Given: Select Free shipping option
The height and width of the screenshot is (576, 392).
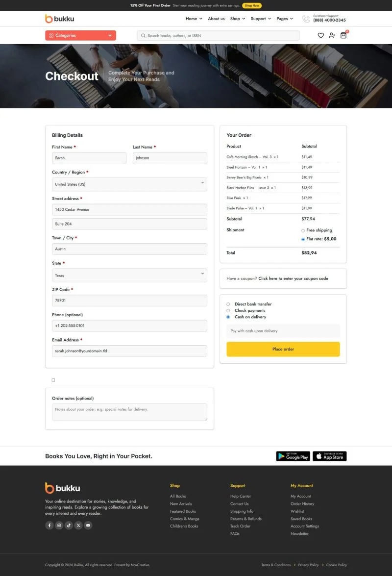Looking at the screenshot, I should (x=303, y=231).
